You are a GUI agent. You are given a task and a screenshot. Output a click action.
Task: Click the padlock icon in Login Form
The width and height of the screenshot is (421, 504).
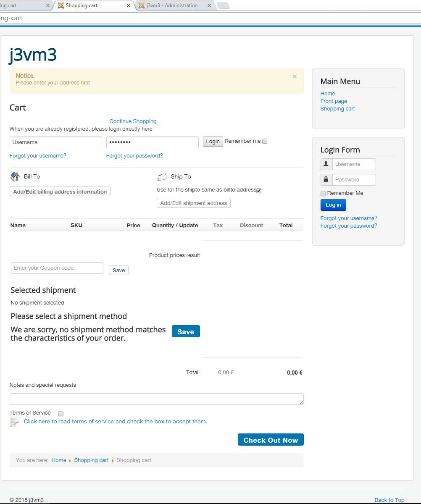tap(326, 180)
